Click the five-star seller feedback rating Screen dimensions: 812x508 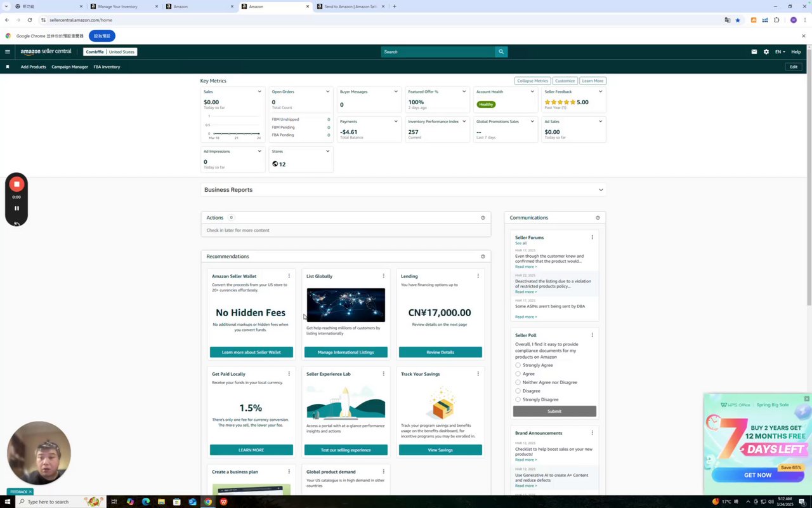(x=560, y=102)
